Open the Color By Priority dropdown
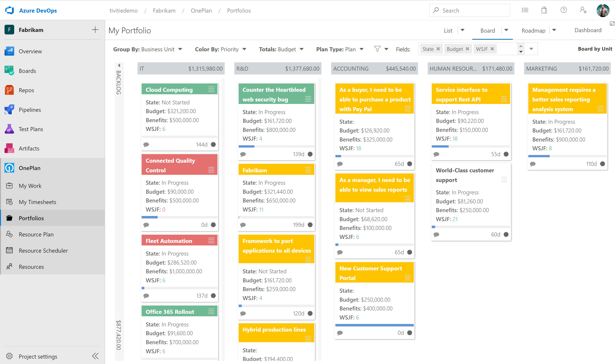Screen dimensions: 615x364 point(244,49)
